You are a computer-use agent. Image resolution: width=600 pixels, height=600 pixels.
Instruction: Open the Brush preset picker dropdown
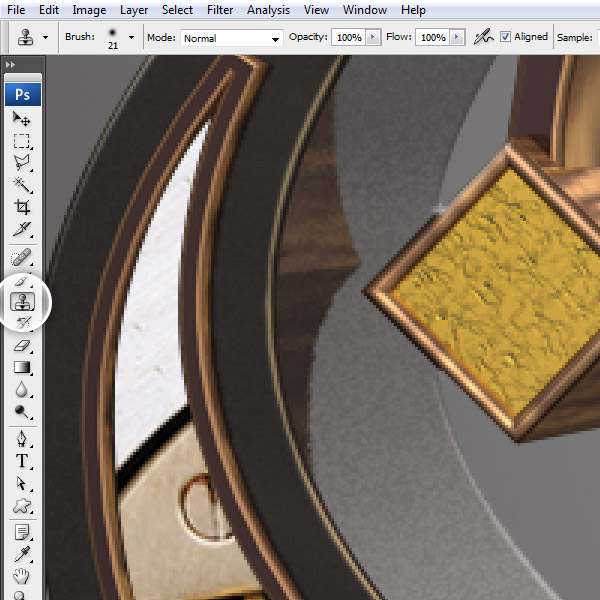132,38
